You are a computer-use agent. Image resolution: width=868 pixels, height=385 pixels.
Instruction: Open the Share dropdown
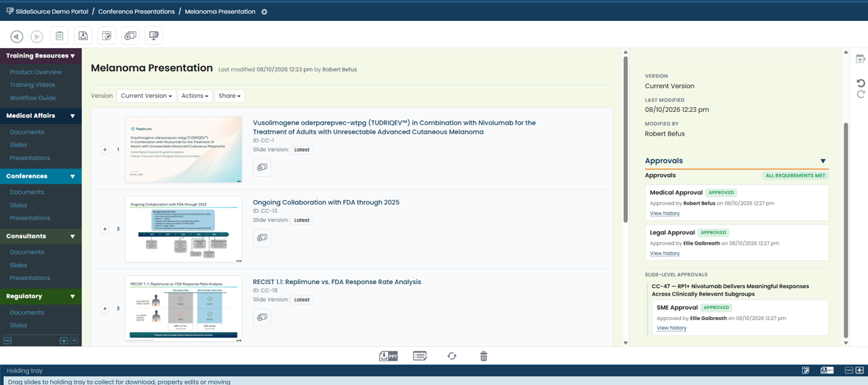[229, 96]
